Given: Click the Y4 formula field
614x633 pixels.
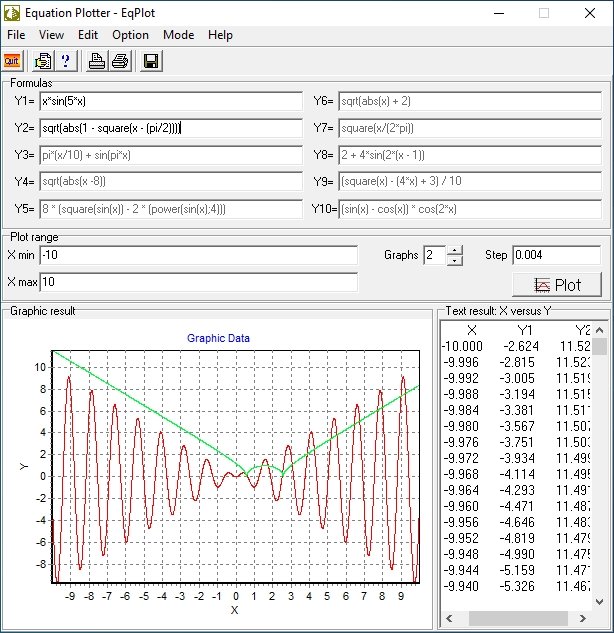Looking at the screenshot, I should (171, 181).
